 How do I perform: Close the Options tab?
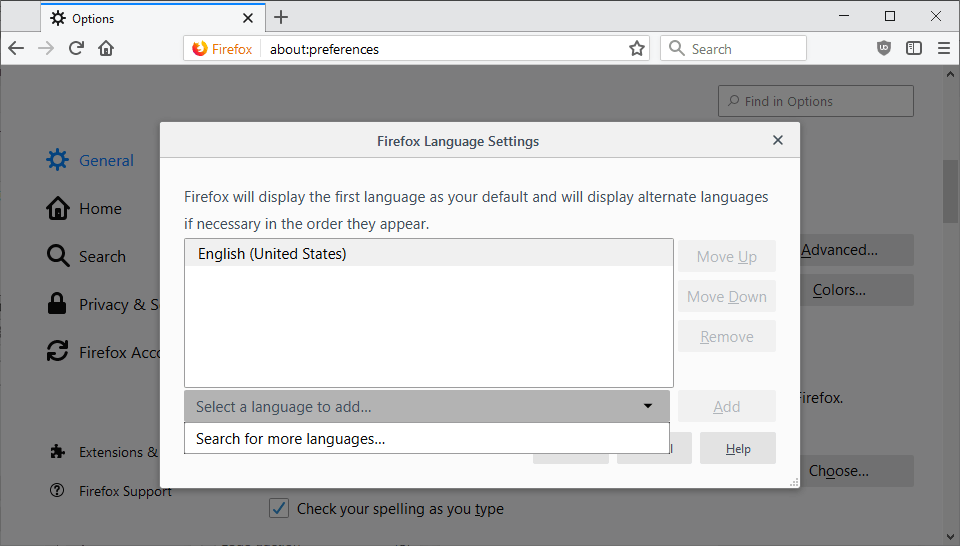click(247, 18)
